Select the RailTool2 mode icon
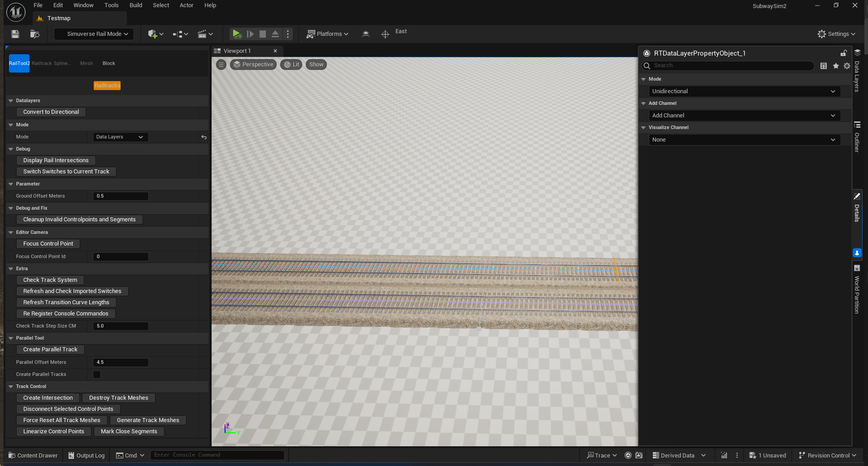Image resolution: width=868 pixels, height=466 pixels. click(19, 63)
